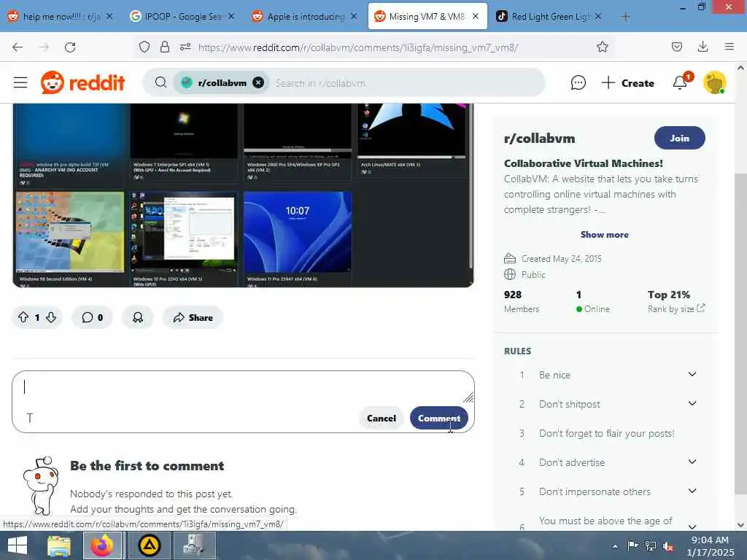Click Firefox taskbar icon
Image resolution: width=747 pixels, height=560 pixels.
(x=104, y=545)
